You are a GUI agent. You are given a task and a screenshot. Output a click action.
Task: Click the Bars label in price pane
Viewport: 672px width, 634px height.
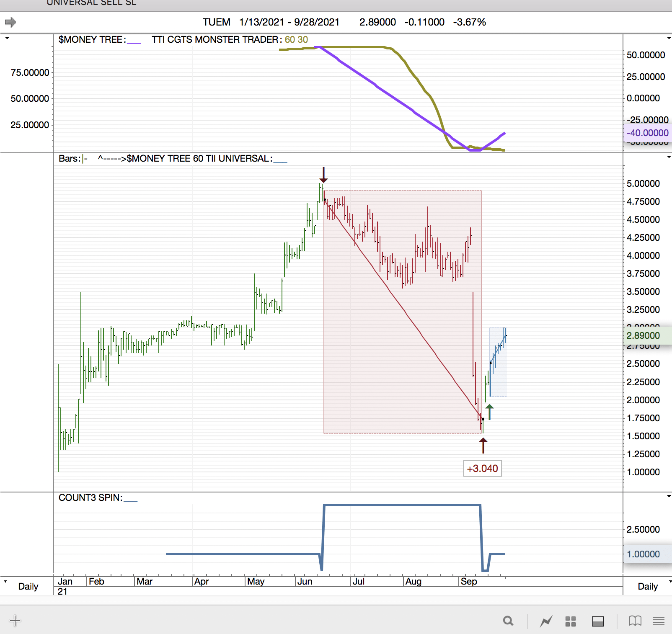click(x=70, y=158)
